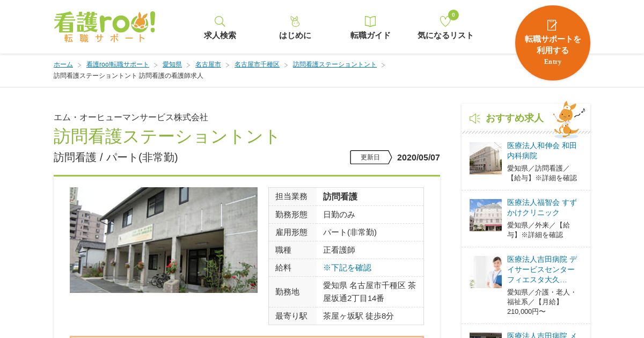Click the 訪問看護ステーショントント page title

(x=166, y=136)
